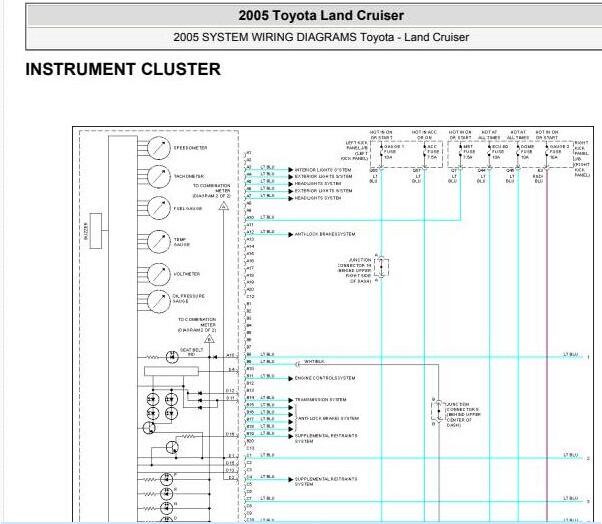Click the MET FUSE label
This screenshot has height=524, width=602.
[x=468, y=152]
